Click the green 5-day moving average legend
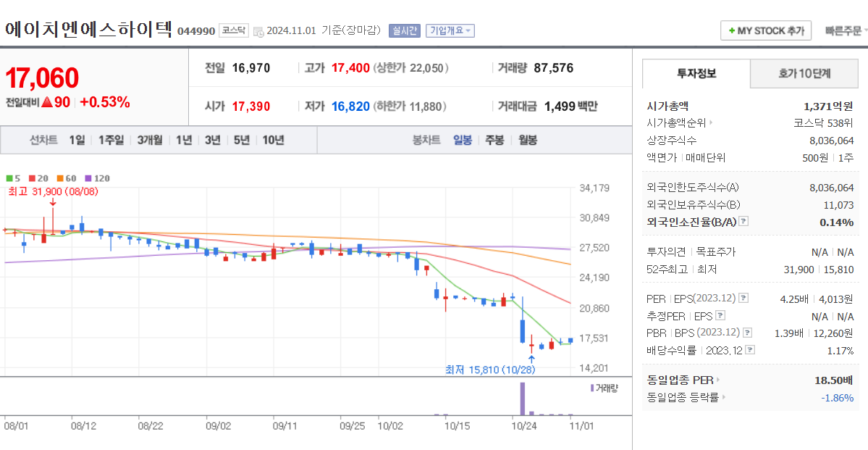 pos(13,178)
